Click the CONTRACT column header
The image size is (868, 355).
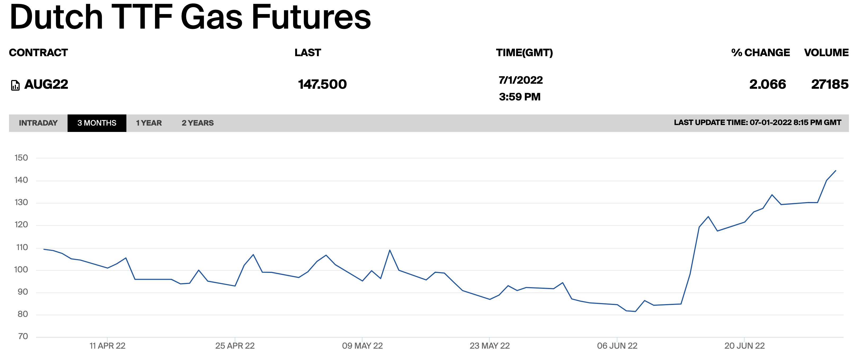(38, 52)
